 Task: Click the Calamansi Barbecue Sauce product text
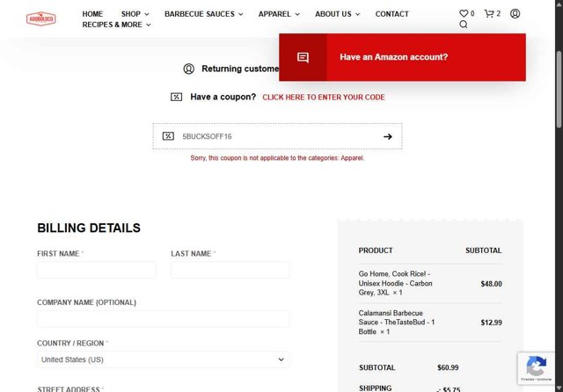tap(397, 322)
